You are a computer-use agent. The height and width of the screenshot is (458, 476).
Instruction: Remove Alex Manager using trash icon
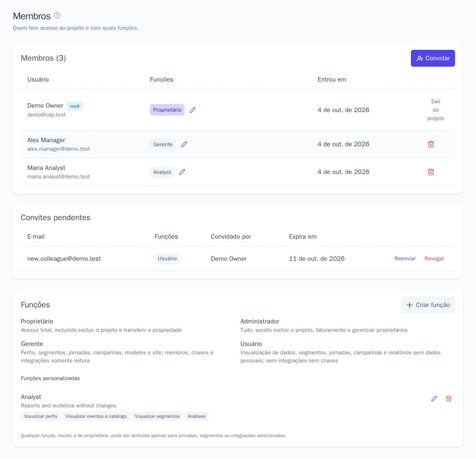(431, 144)
